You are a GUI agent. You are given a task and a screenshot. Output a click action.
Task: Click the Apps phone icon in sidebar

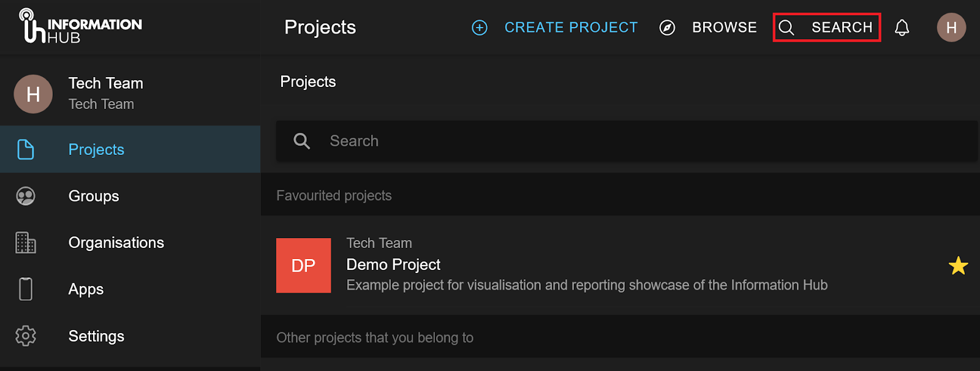tap(26, 289)
